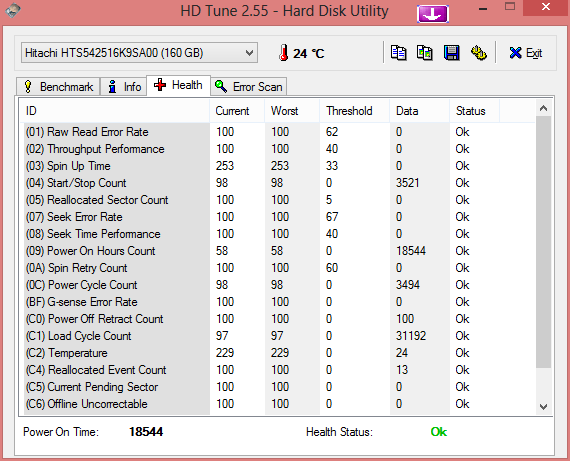Minimize the HD Tune window

tap(483, 8)
